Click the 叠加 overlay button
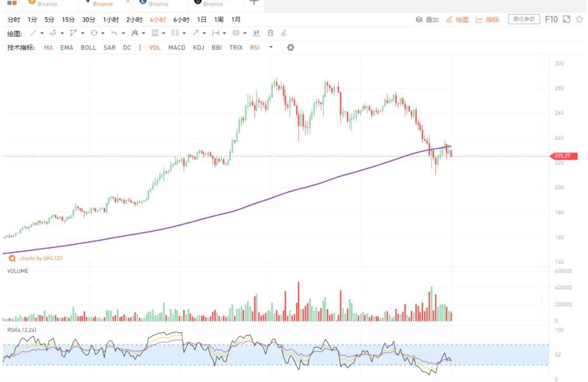 (x=427, y=19)
